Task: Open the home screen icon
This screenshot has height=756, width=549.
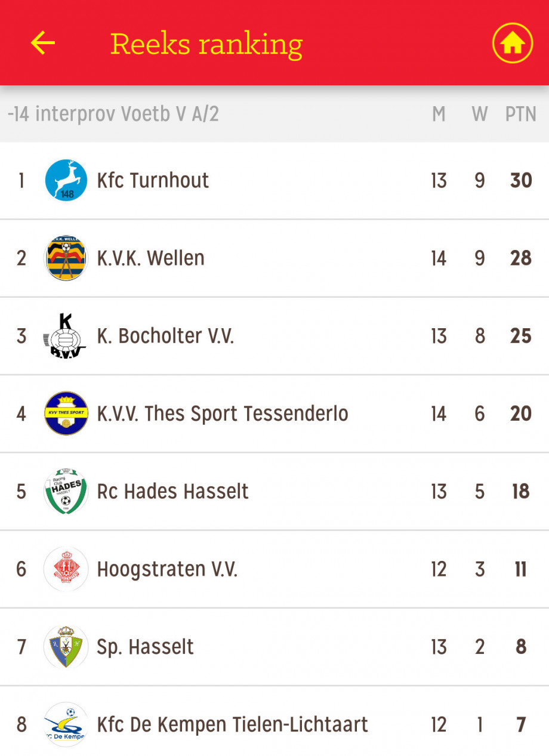Action: (x=512, y=43)
